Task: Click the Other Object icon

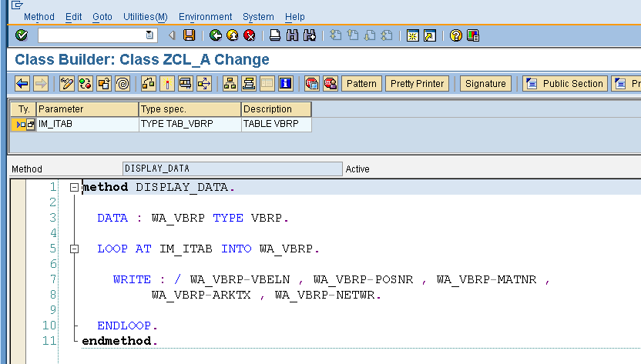Action: (x=104, y=83)
